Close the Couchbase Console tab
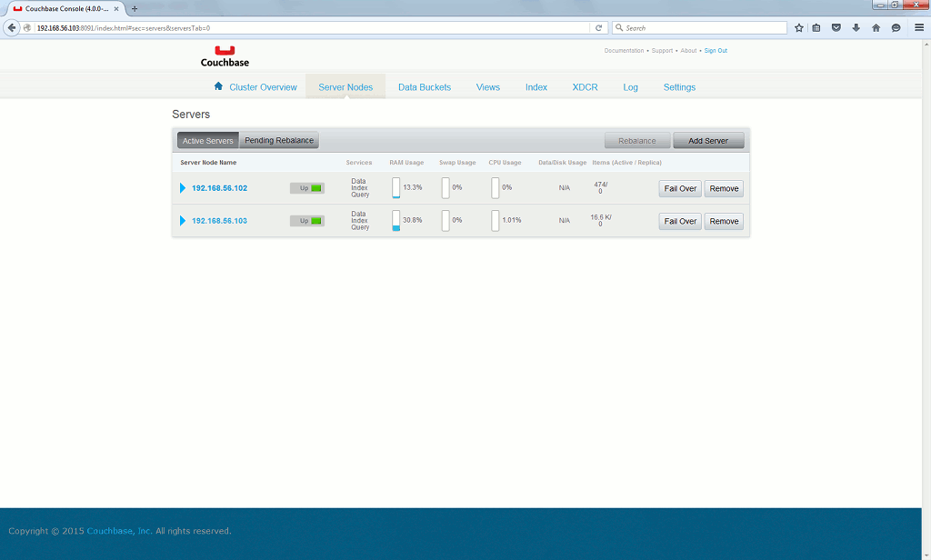Viewport: 931px width, 560px height. (116, 9)
